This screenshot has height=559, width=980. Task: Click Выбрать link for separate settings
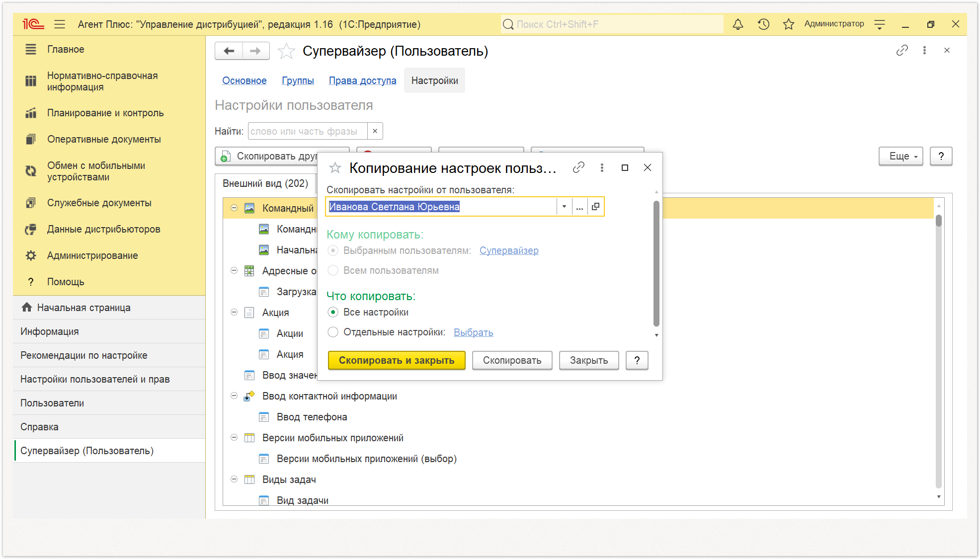pyautogui.click(x=473, y=332)
